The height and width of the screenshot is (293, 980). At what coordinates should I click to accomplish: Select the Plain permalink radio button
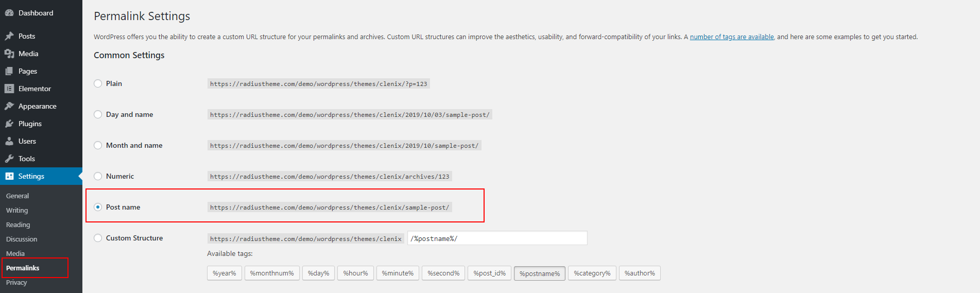[x=98, y=83]
